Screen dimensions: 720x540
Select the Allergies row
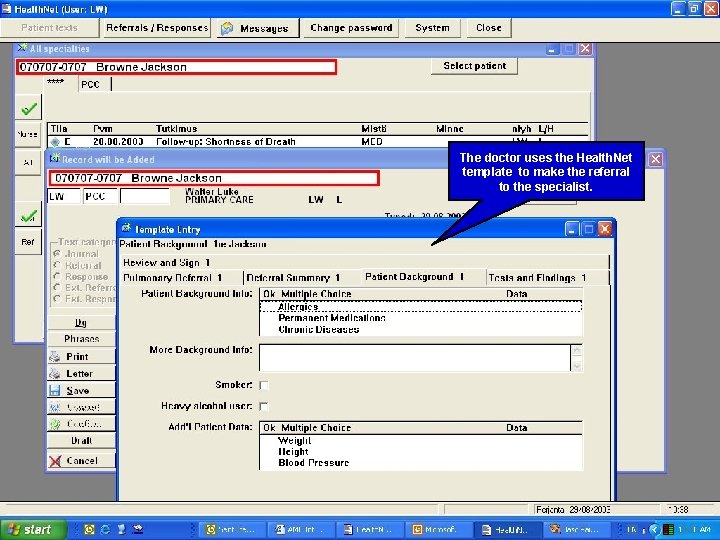421,307
